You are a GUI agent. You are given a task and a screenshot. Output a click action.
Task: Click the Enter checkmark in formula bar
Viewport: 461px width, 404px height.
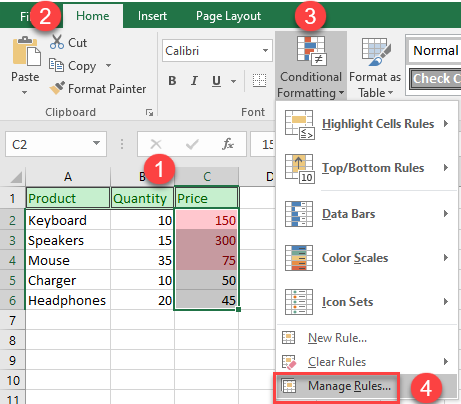pos(192,144)
